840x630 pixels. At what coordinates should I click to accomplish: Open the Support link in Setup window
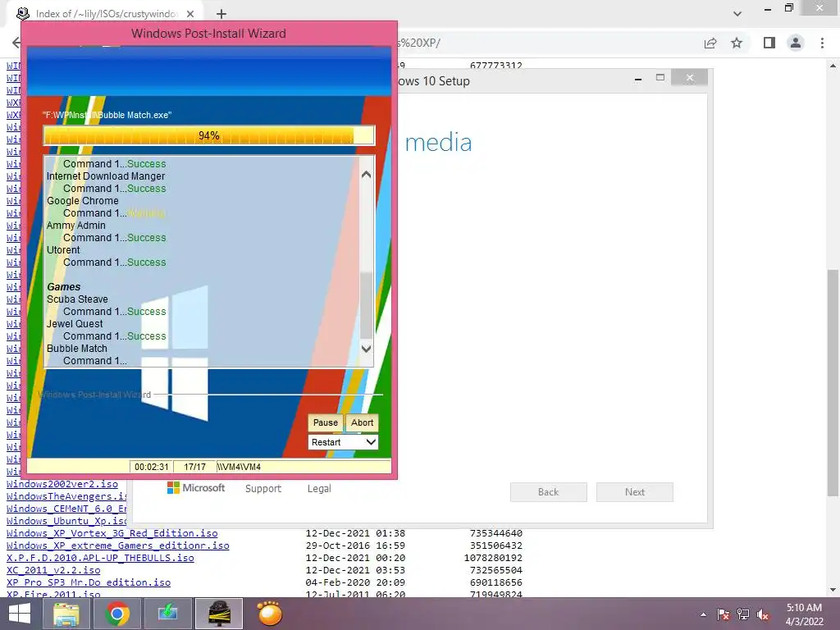tap(263, 489)
